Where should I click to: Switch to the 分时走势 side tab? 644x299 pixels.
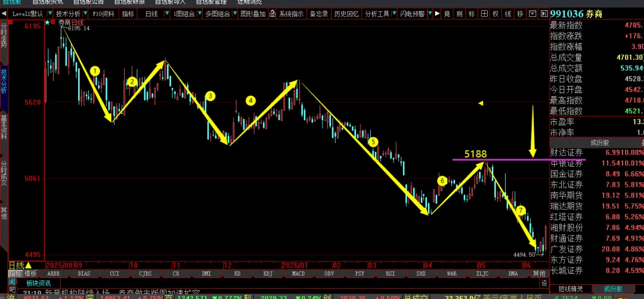[4, 36]
